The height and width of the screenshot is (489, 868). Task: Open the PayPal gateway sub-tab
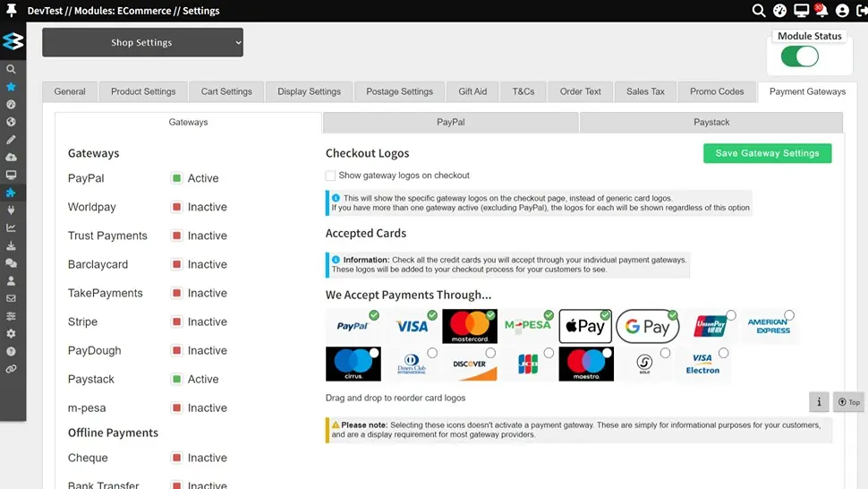451,123
